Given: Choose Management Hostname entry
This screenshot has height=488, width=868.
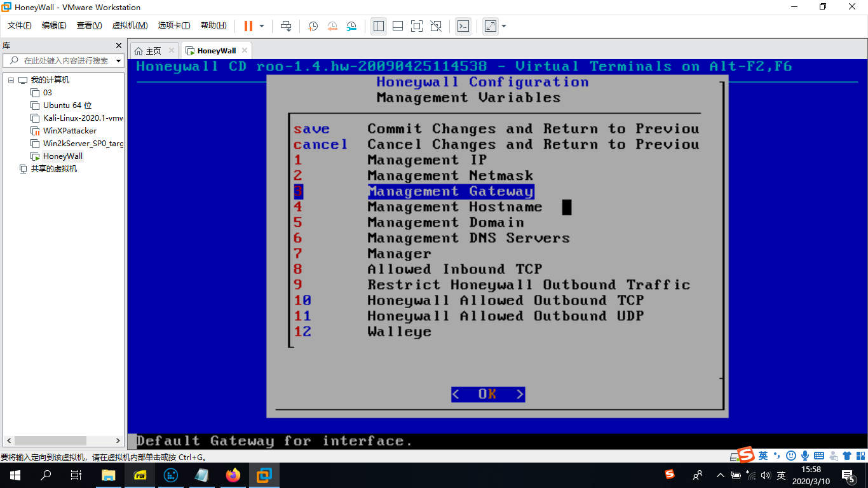Looking at the screenshot, I should tap(454, 207).
